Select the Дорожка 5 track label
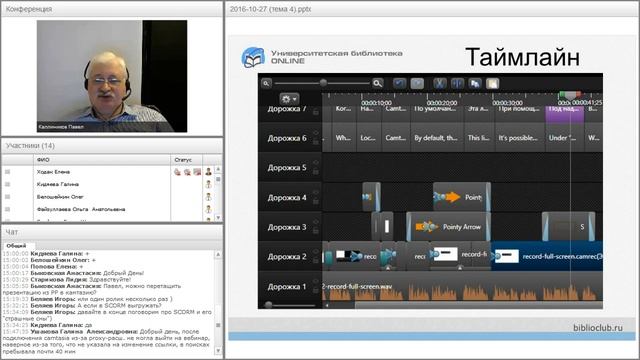Viewport: 640px width, 360px height. (287, 168)
